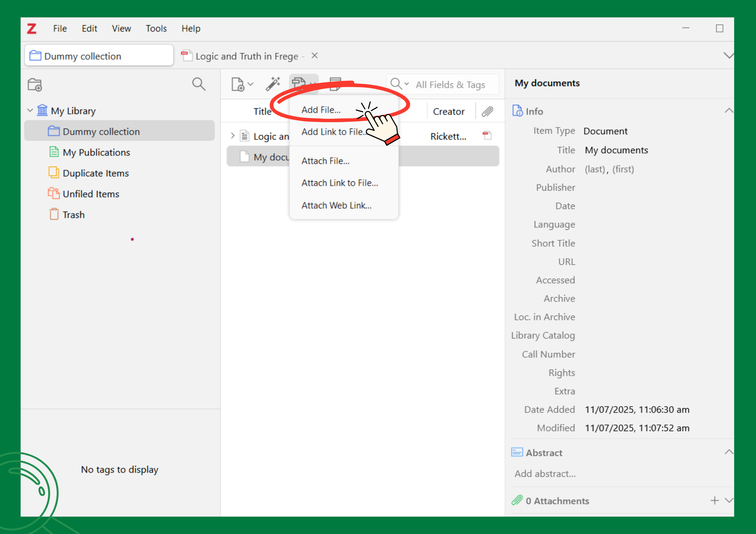Click the Publisher field label
Viewport: 756px width, 534px height.
[555, 187]
